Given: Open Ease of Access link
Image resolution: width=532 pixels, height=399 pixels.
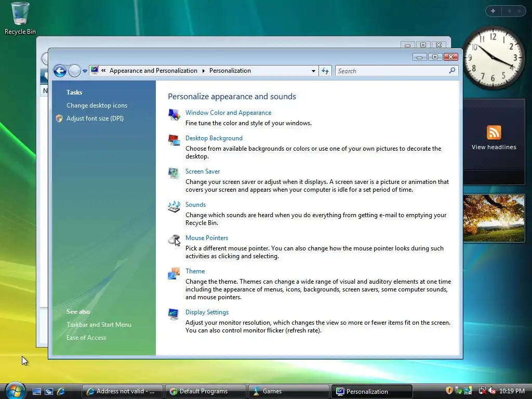Looking at the screenshot, I should click(x=86, y=338).
